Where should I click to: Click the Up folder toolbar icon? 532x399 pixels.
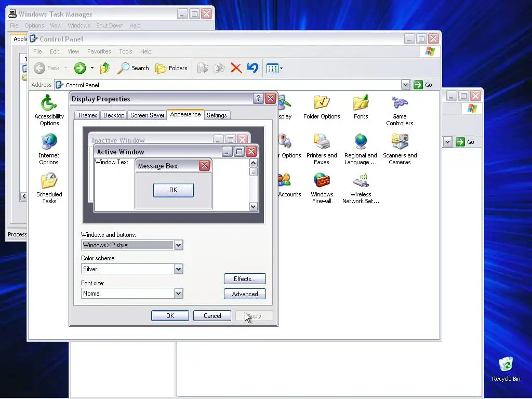click(105, 68)
